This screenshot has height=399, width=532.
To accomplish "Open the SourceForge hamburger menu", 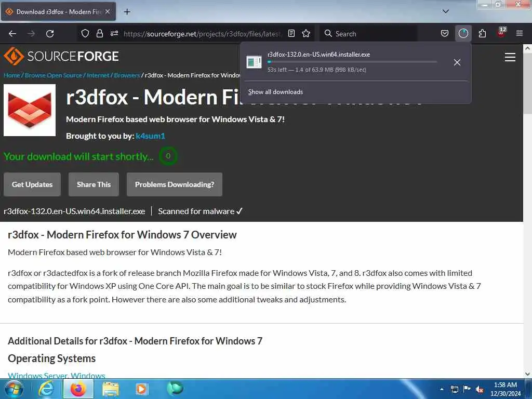I will click(510, 57).
